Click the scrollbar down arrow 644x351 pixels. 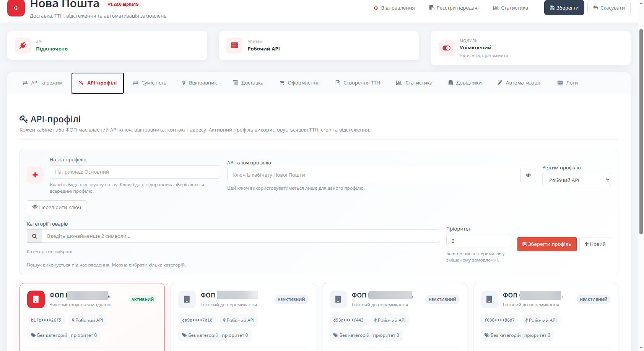click(641, 348)
